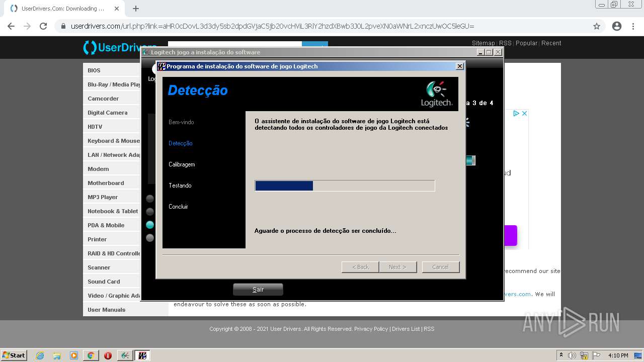
Task: Open the AdChoices triangle icon
Action: click(x=516, y=114)
